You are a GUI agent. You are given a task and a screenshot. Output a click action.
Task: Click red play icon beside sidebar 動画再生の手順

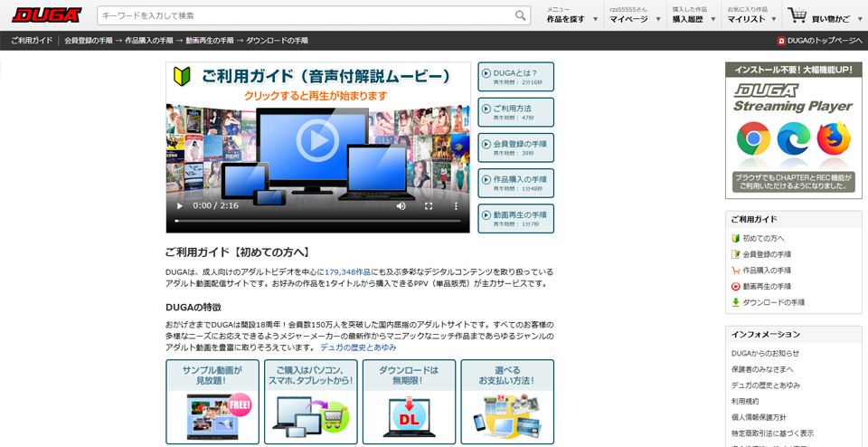click(x=736, y=286)
